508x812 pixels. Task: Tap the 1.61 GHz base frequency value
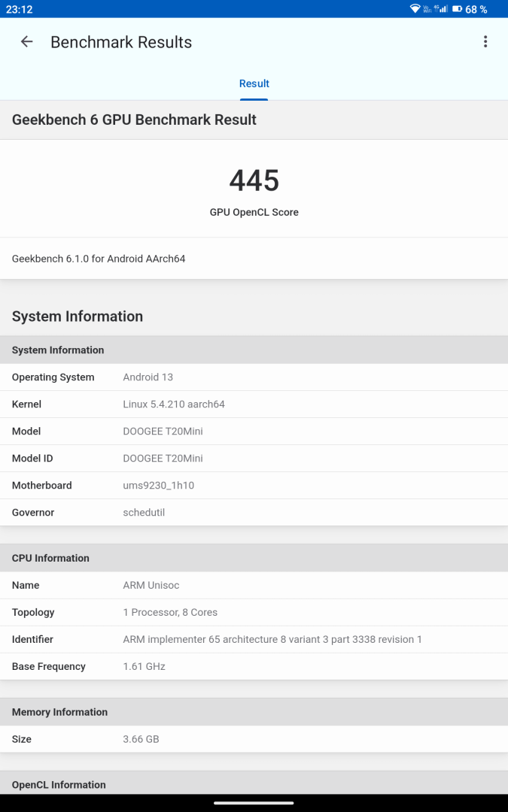pyautogui.click(x=144, y=666)
